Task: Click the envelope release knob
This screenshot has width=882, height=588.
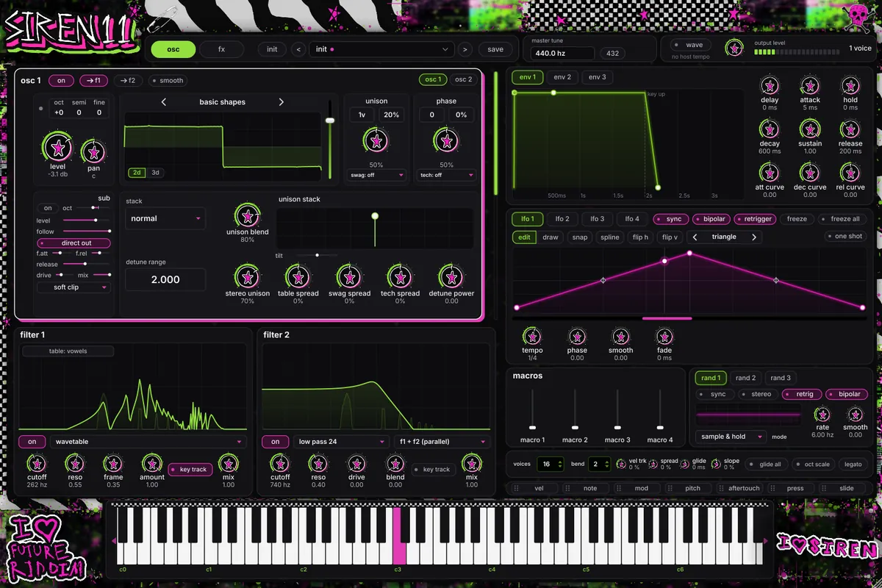Action: (850, 129)
